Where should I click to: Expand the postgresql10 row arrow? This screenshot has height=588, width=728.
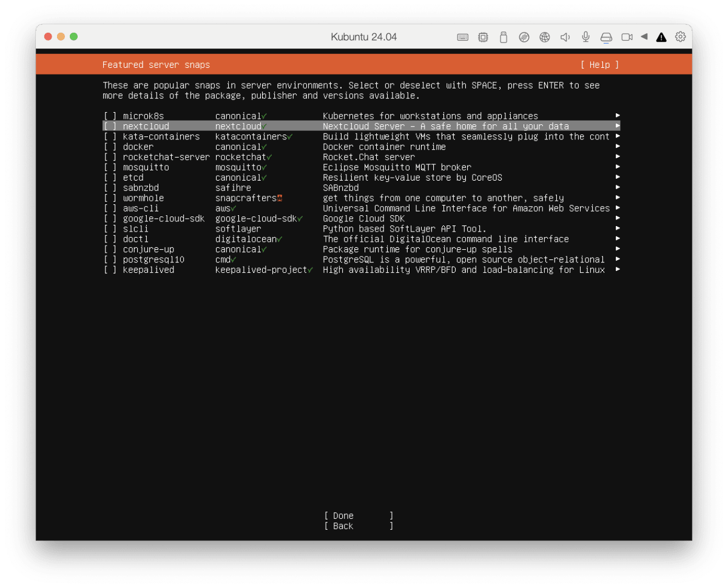618,259
